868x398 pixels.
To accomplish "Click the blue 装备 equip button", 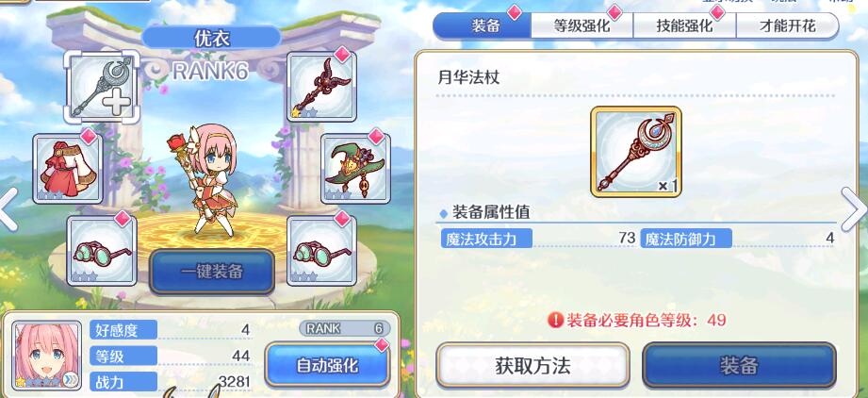I will [739, 365].
